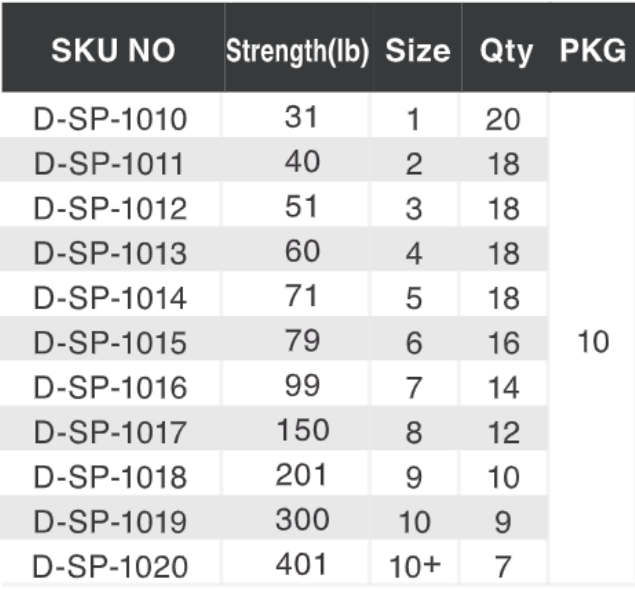Click the strength value 31
The width and height of the screenshot is (635, 590).
(300, 117)
